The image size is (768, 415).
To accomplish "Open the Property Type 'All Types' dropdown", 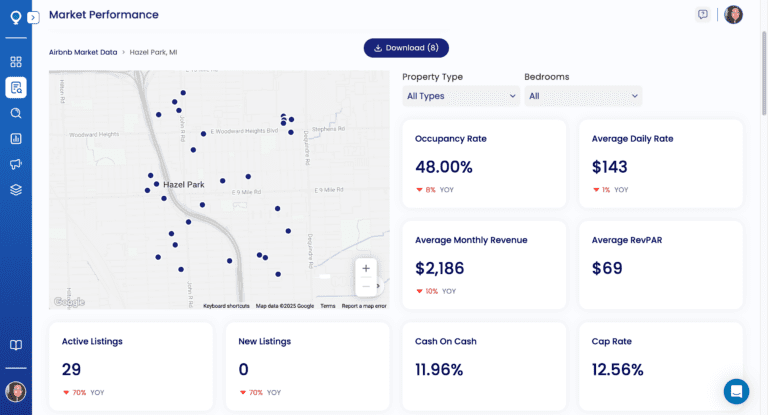I will click(461, 96).
